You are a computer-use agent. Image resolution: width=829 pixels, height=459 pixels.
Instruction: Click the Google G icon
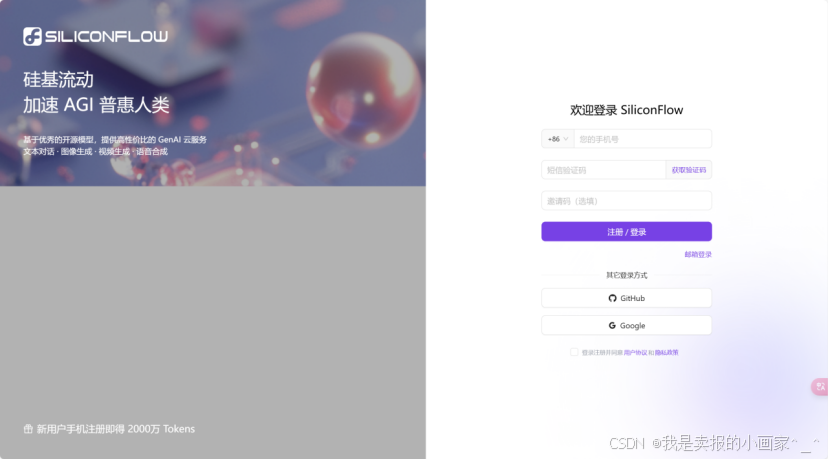pos(612,326)
